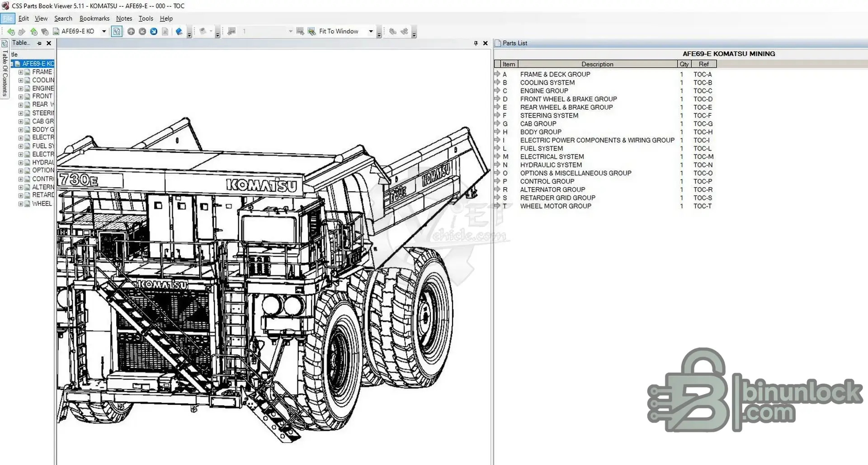Toggle the Table of Contents tree button

click(117, 31)
